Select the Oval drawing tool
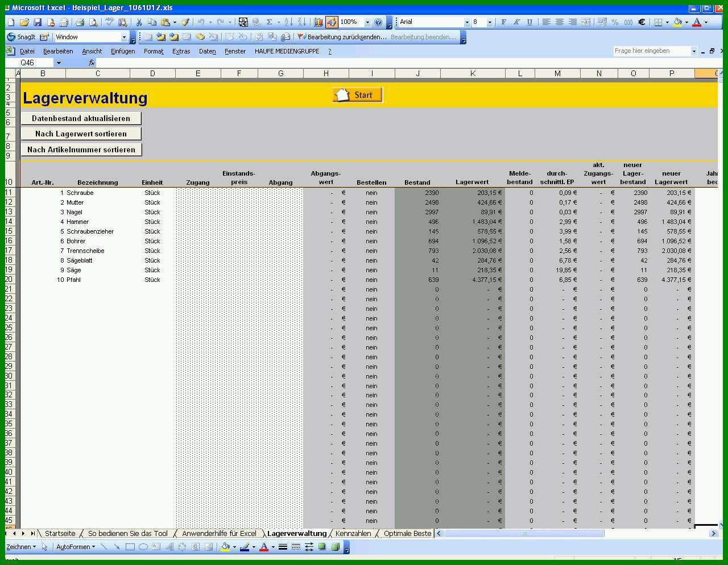Screen dimensions: 728x565 pos(143,547)
